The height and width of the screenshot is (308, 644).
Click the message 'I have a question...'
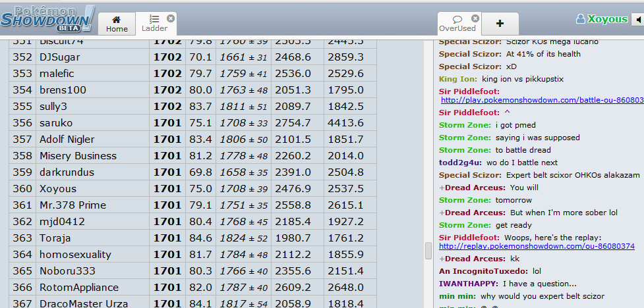coord(541,284)
